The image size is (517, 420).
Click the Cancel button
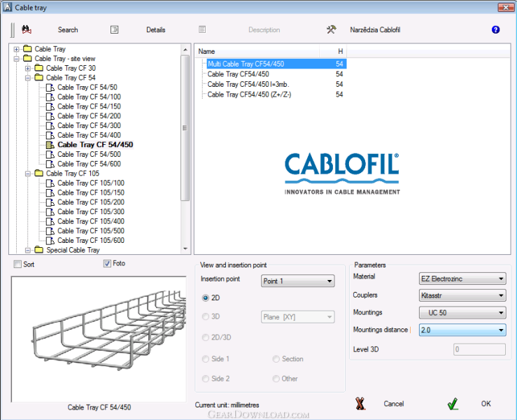point(394,403)
